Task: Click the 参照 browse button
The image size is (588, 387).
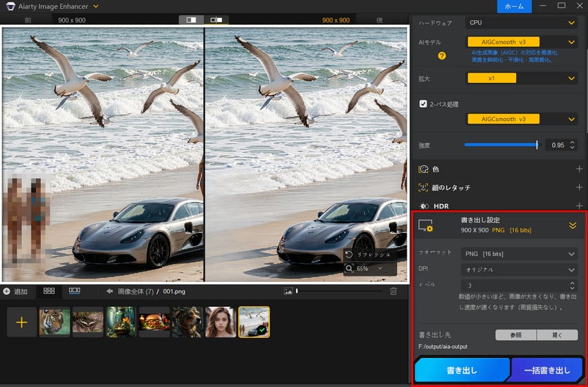Action: tap(515, 335)
